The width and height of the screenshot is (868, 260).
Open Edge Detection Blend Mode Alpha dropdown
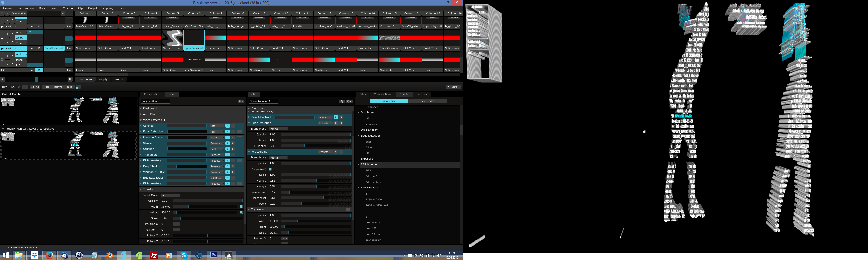click(278, 129)
